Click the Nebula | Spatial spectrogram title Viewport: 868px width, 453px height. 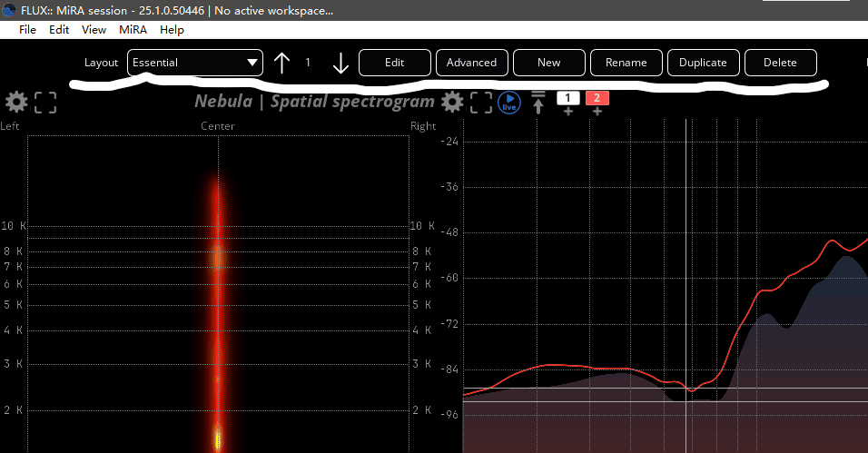[314, 102]
